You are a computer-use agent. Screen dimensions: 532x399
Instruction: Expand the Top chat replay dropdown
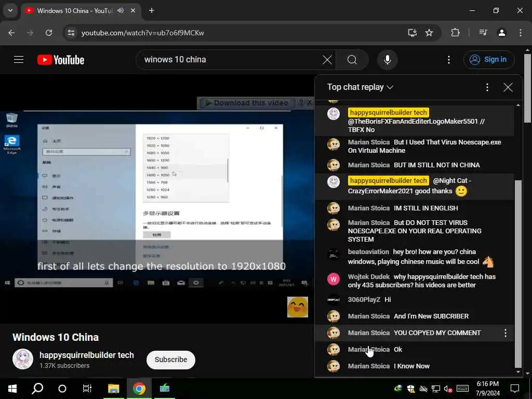[x=360, y=87]
